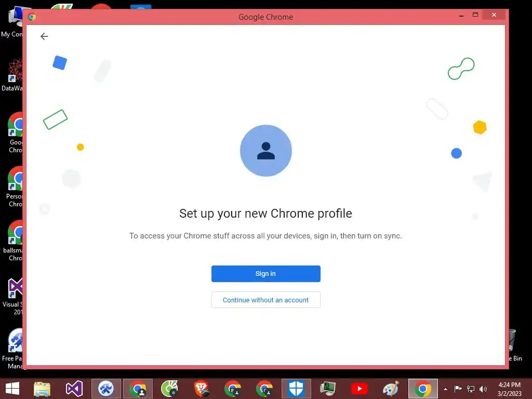This screenshot has width=532, height=399.
Task: Click the sync description text below the heading
Action: click(265, 236)
